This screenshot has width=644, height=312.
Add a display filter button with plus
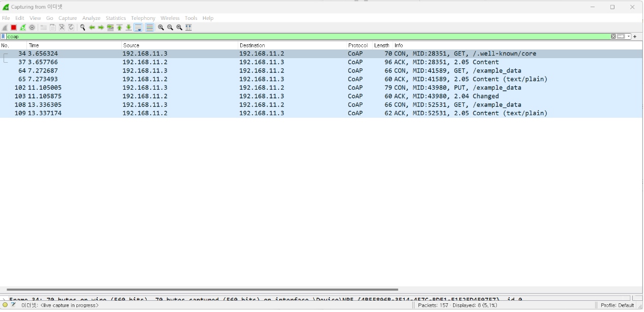tap(635, 37)
